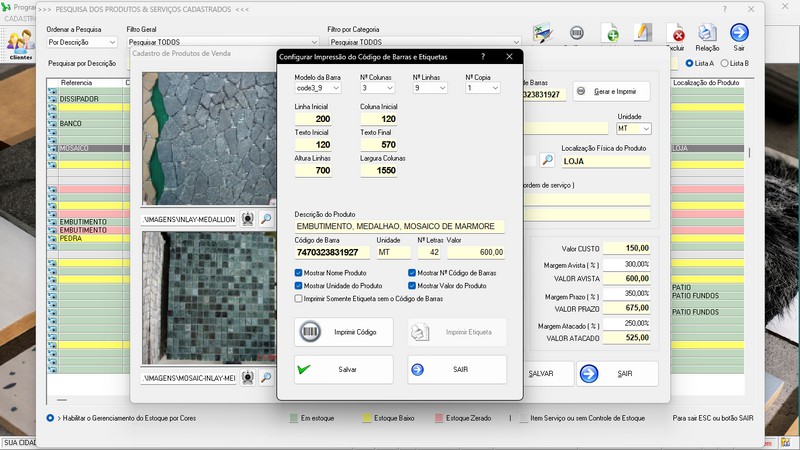Click the webcam icon beside INLAY-MEDALLION path
Image resolution: width=800 pixels, height=450 pixels.
coord(247,219)
